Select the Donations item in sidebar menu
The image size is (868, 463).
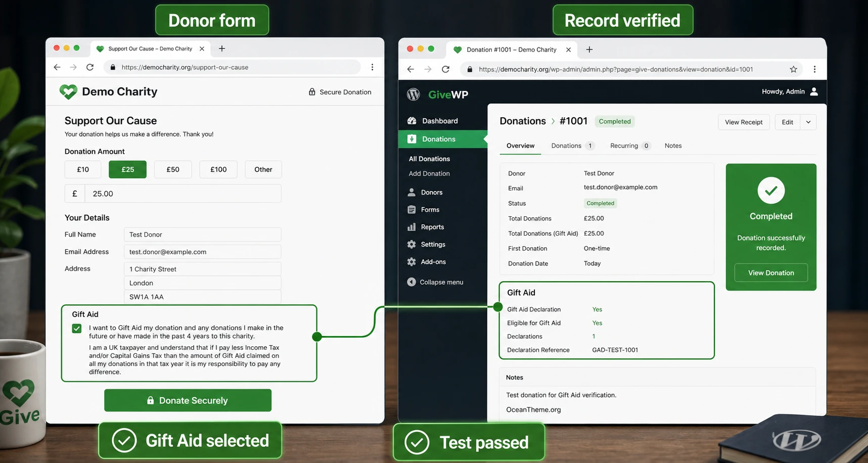click(x=443, y=139)
